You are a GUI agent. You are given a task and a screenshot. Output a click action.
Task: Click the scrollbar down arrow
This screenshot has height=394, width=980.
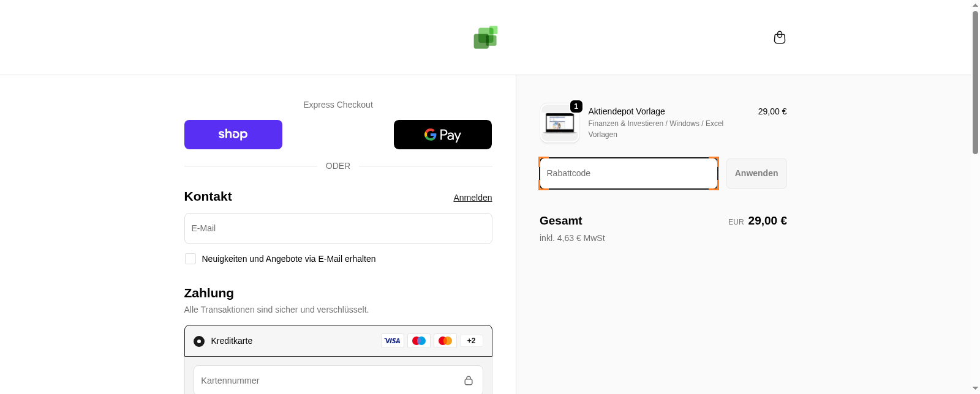(x=975, y=388)
